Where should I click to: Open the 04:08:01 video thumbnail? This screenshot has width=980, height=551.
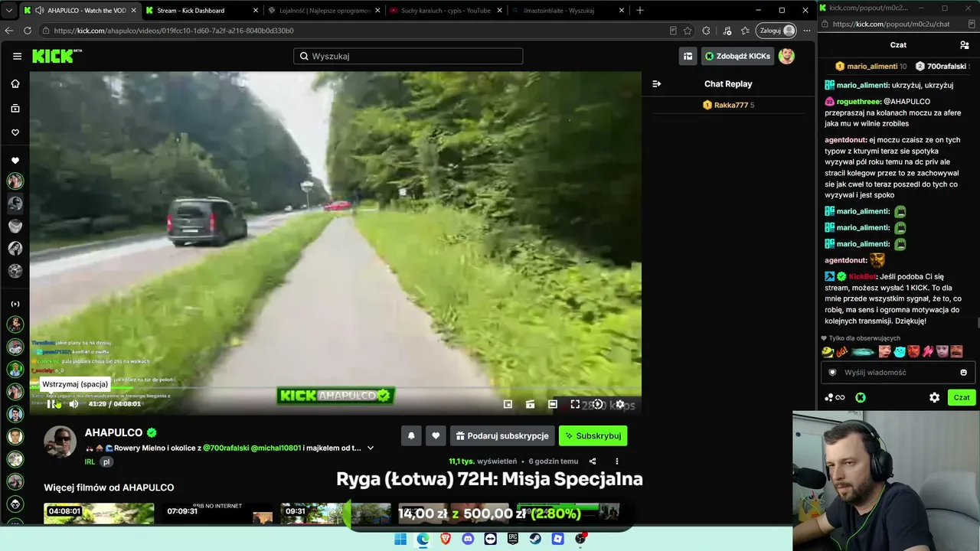(99, 513)
